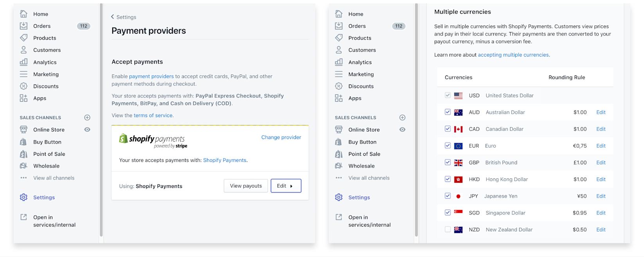Edit rounding rule for Australian Dollar
The height and width of the screenshot is (257, 644).
(x=601, y=112)
